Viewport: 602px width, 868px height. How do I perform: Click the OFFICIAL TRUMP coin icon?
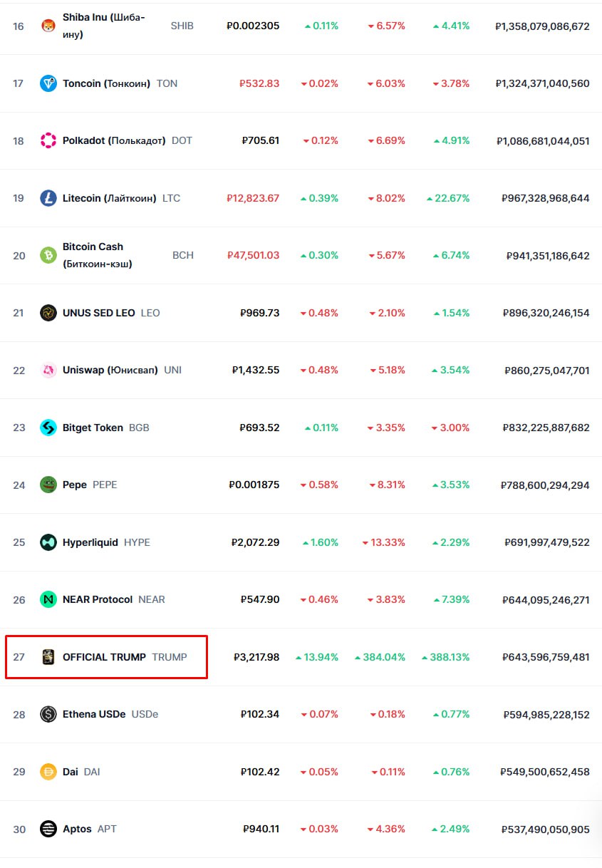tap(48, 657)
